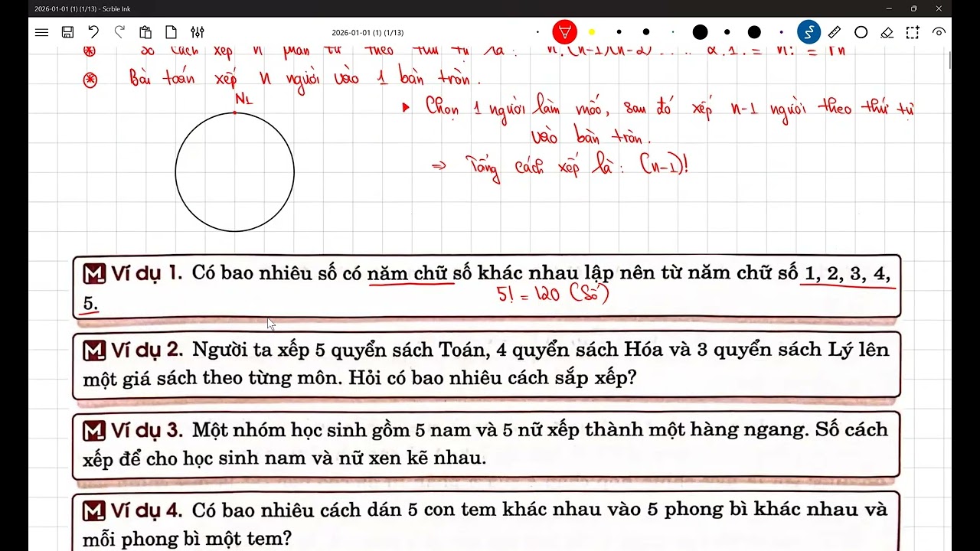
Task: Click the underlined words "năm chữ"
Action: (x=410, y=273)
